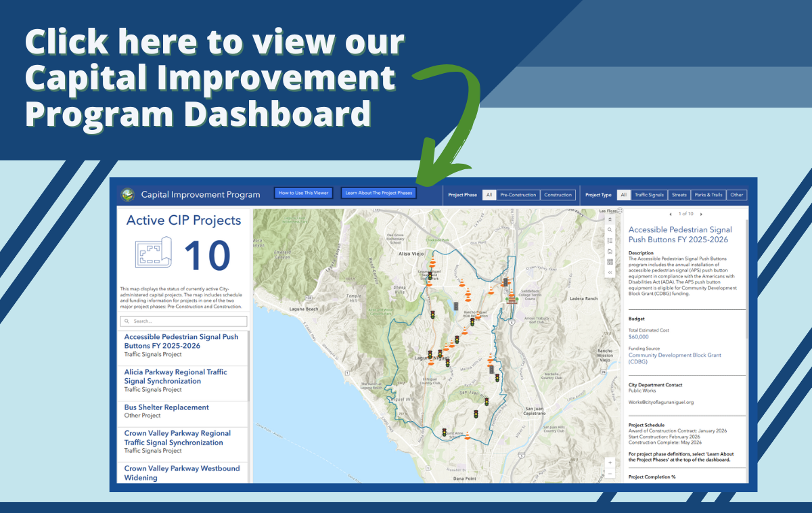Advance to the next project with the right arrow

click(x=701, y=214)
